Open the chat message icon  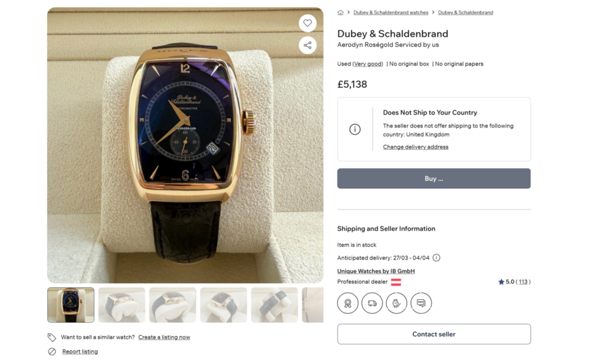(x=421, y=303)
